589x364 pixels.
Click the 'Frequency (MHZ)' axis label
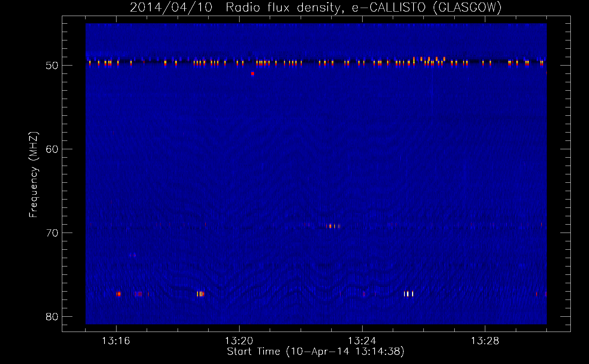33,175
